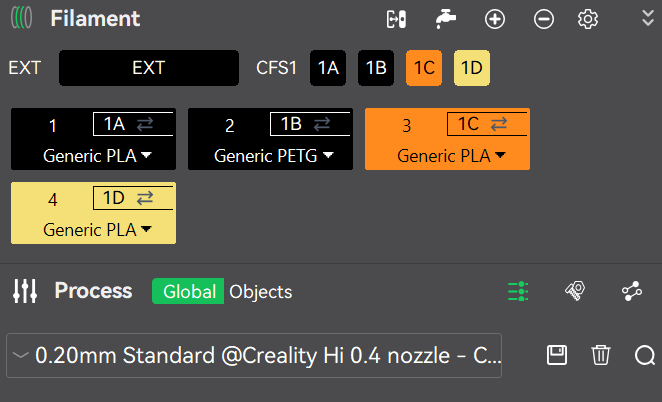This screenshot has height=402, width=662.
Task: Click the yellow 1D color slot
Action: pos(472,68)
